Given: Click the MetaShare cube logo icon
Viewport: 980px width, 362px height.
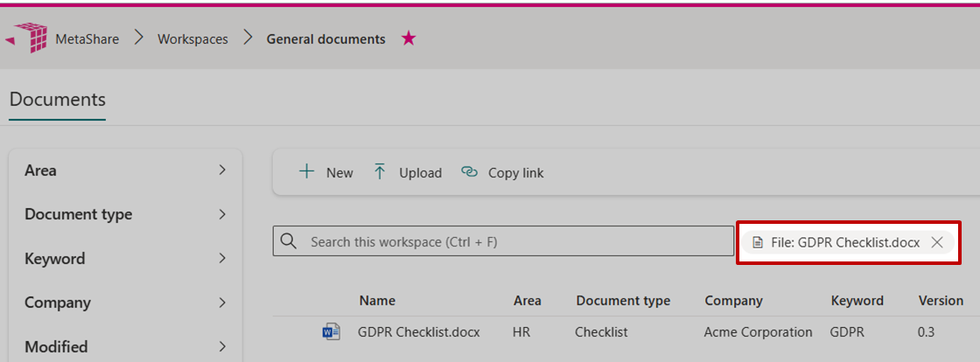Looking at the screenshot, I should coord(31,38).
